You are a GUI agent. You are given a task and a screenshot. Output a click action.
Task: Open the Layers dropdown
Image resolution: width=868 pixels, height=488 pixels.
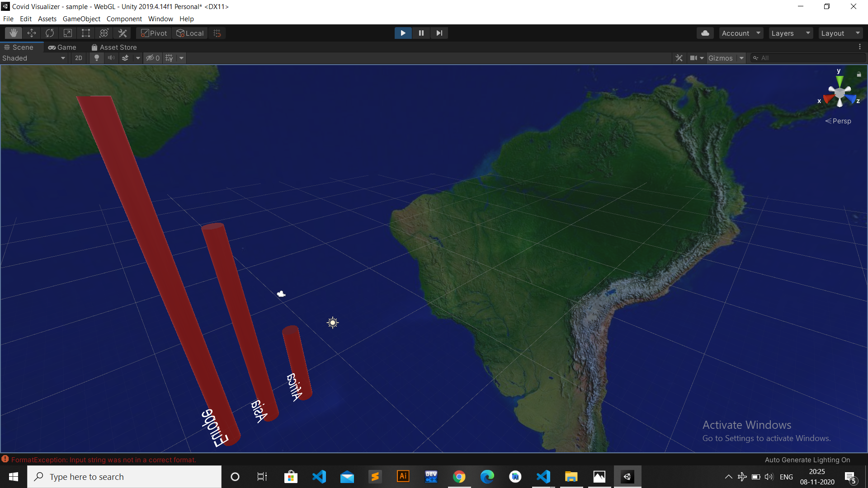(790, 33)
